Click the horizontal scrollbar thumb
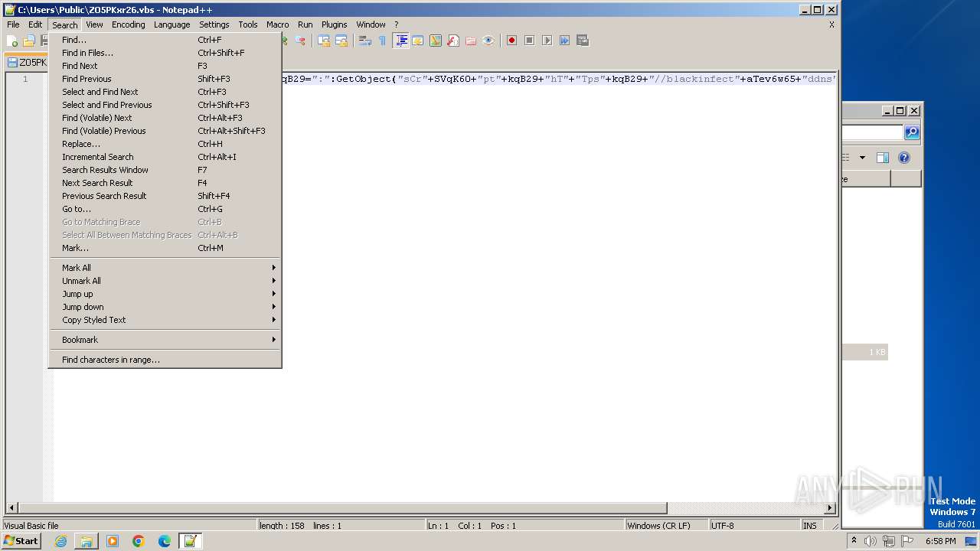 [341, 508]
